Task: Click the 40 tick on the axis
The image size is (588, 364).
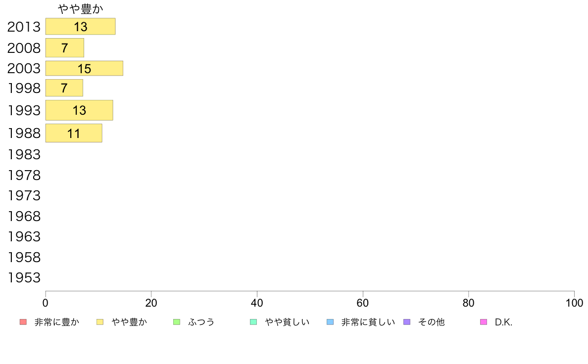Action: (257, 303)
